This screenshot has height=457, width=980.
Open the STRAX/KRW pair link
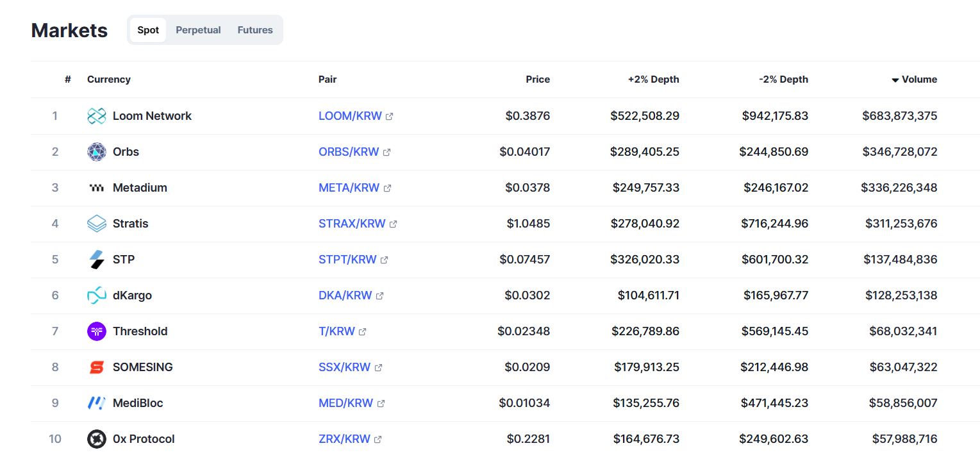point(352,224)
